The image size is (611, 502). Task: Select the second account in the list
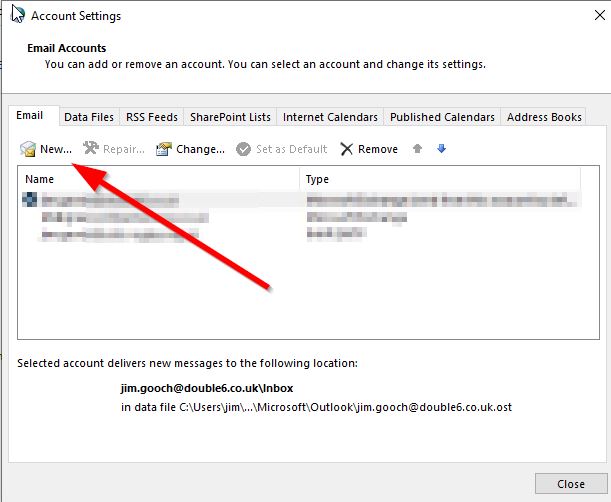tap(120, 217)
